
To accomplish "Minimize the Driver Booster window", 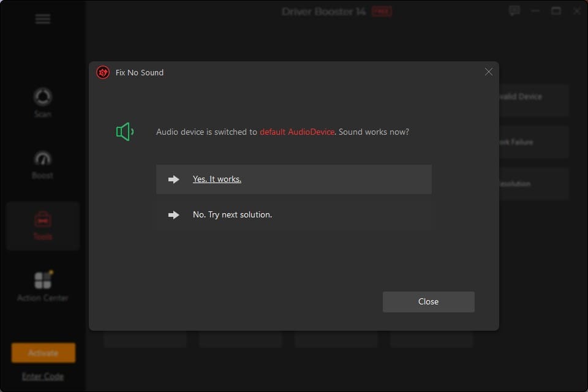I will coord(535,11).
